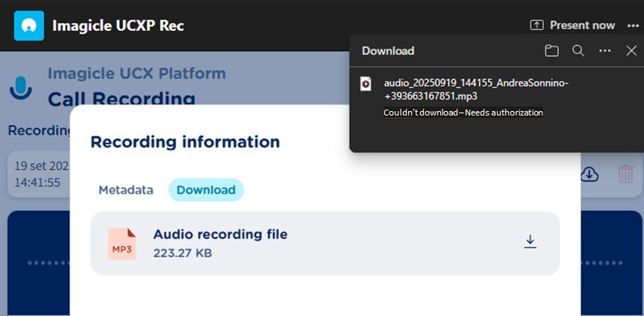The width and height of the screenshot is (644, 316).
Task: Click the media file icon in the Download panel
Action: coord(366,83)
